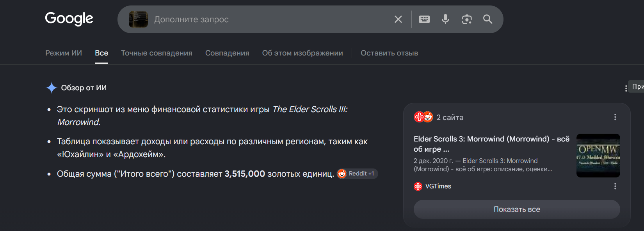Viewport: 644px width, 231px height.
Task: Focus the Дополните запрос search field
Action: [x=269, y=19]
